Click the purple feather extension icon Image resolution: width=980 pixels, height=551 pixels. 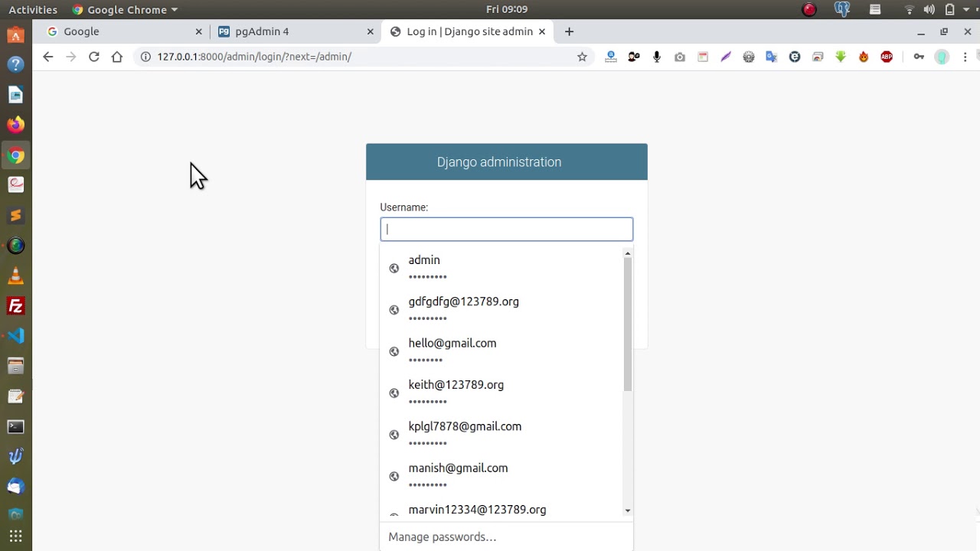[x=726, y=57]
